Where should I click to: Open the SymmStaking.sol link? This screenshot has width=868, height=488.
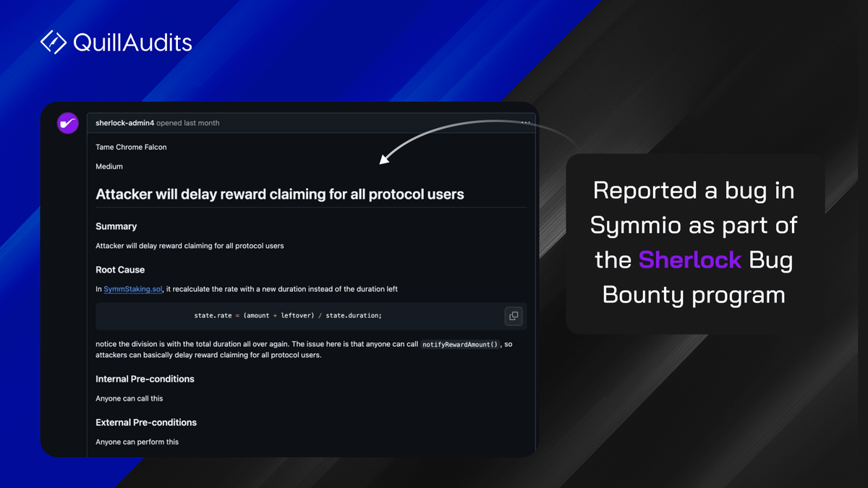tap(133, 289)
